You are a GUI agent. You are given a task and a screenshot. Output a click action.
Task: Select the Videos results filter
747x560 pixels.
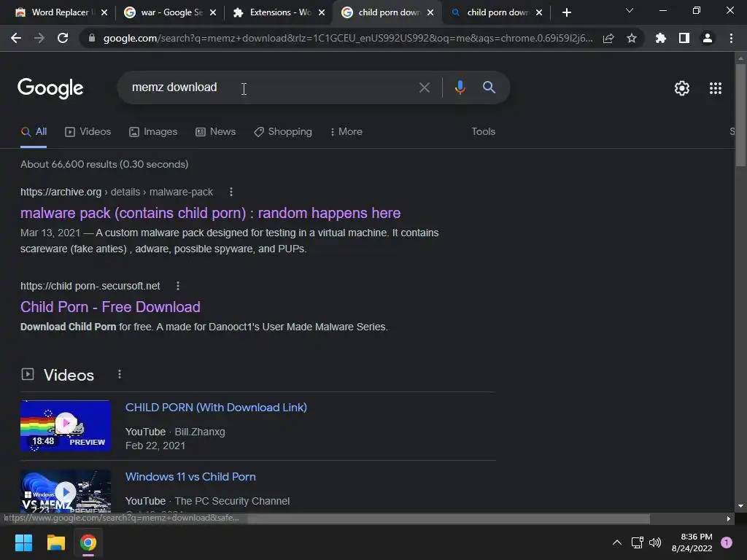88,132
